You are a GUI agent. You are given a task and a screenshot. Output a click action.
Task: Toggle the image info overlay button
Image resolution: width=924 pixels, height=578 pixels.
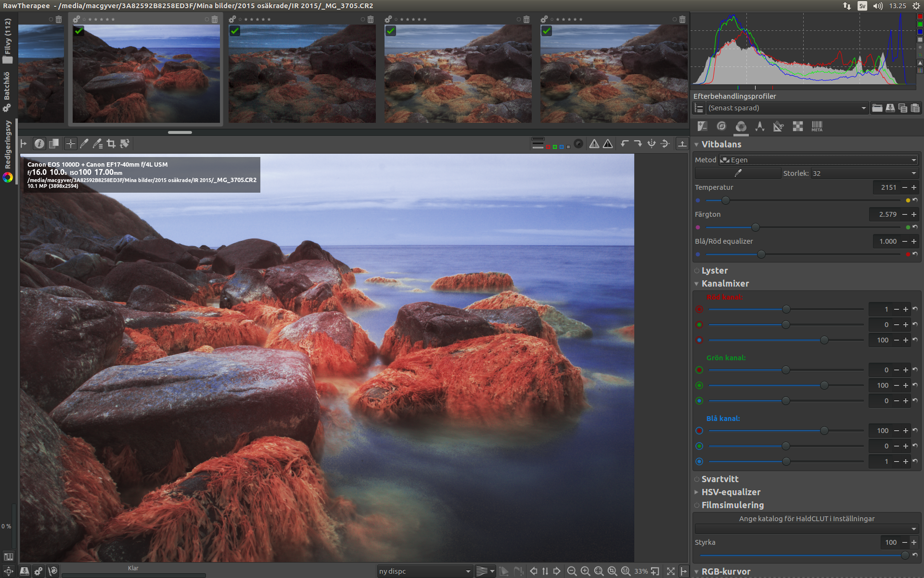[39, 144]
